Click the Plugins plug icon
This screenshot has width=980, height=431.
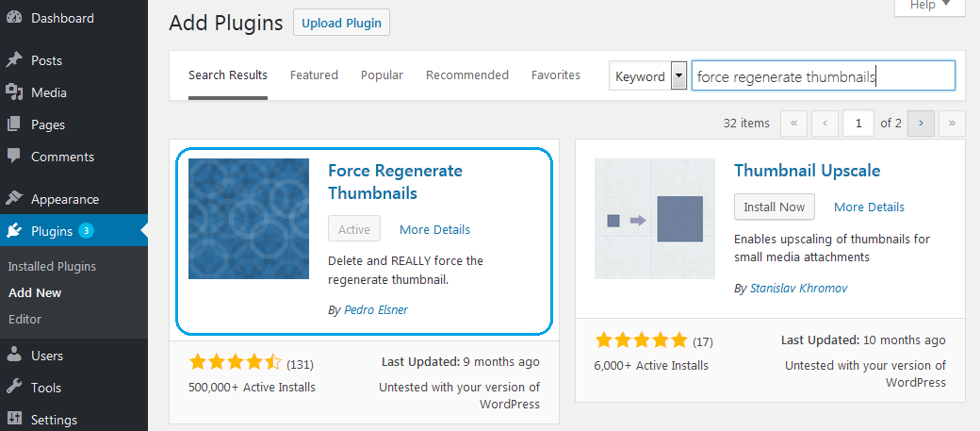click(14, 231)
